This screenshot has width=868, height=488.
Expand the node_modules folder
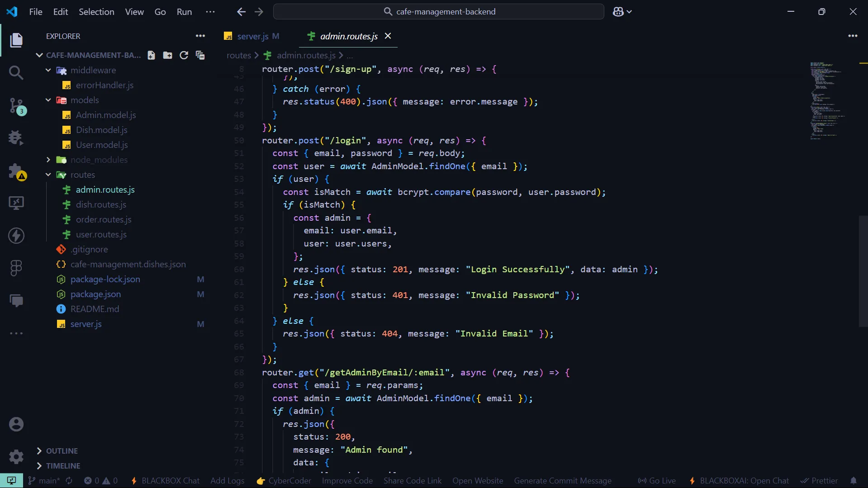(x=48, y=160)
